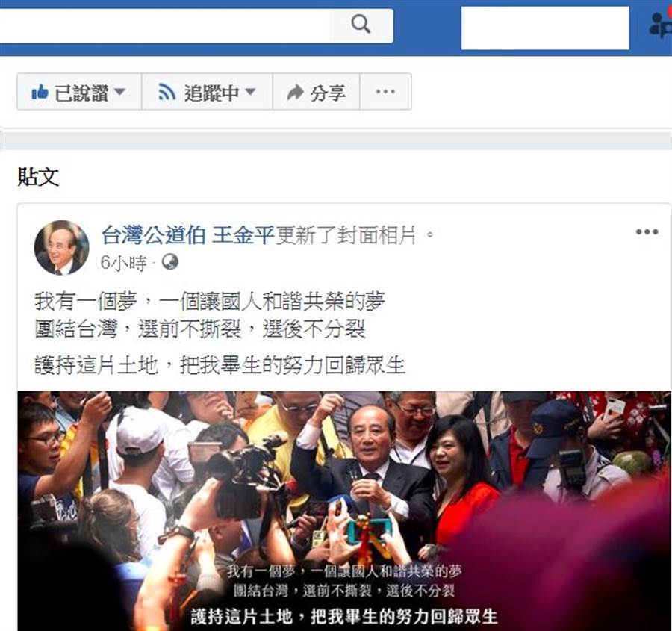Viewport: 672px width, 631px height.
Task: Click the RSS feed icon on 追蹤中
Action: point(167,92)
